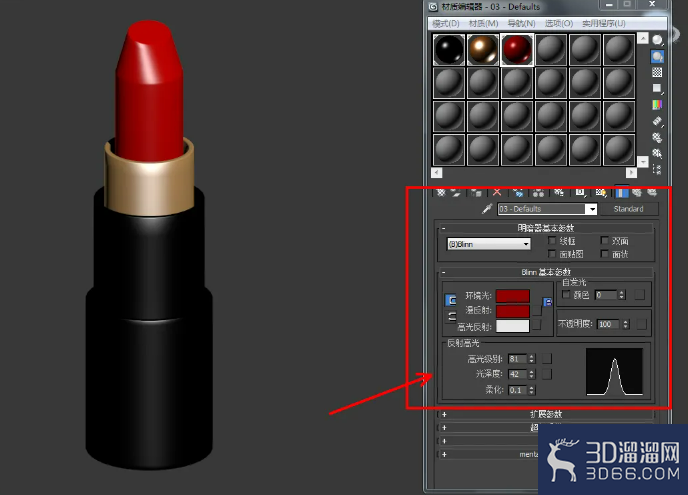Enable the 线框 wireframe checkbox
This screenshot has width=688, height=495.
pyautogui.click(x=552, y=240)
